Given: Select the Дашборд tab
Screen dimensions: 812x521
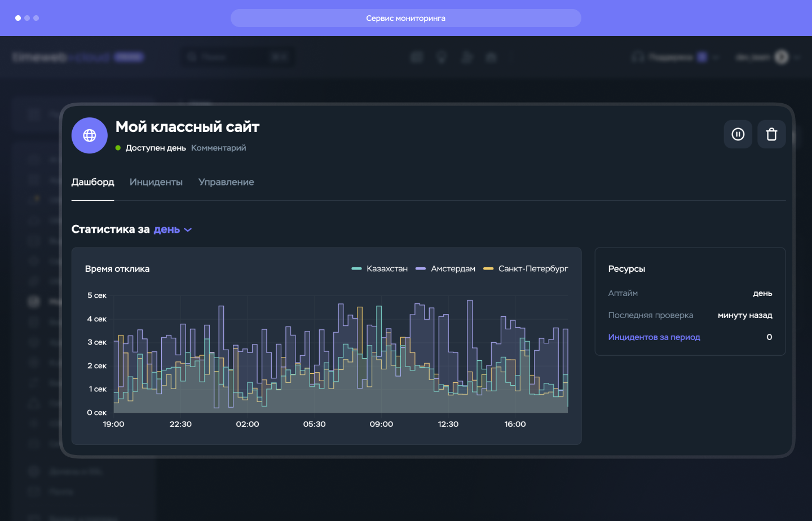Looking at the screenshot, I should click(x=92, y=182).
